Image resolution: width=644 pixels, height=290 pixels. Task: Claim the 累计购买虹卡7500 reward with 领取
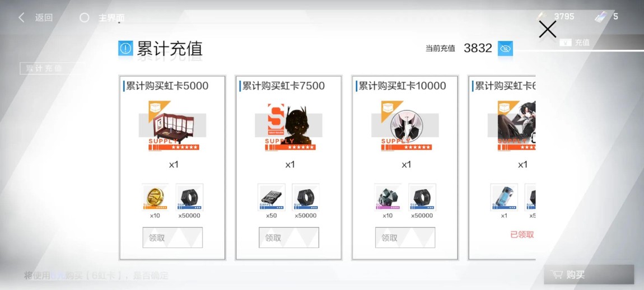[x=289, y=237]
